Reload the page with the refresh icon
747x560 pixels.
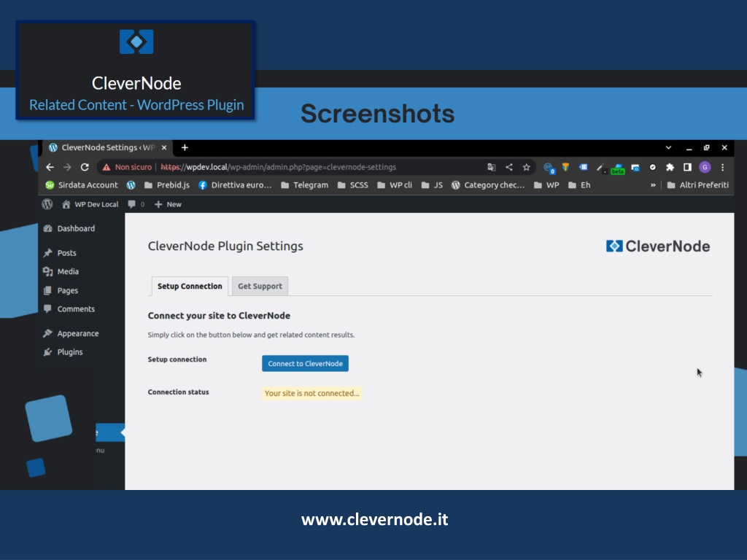click(x=85, y=167)
